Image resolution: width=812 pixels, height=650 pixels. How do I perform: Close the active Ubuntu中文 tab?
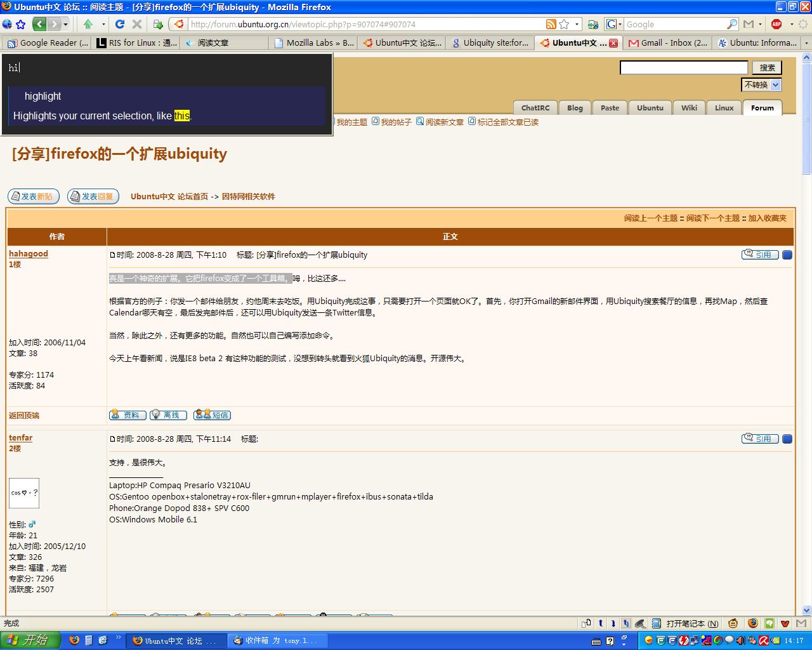613,43
